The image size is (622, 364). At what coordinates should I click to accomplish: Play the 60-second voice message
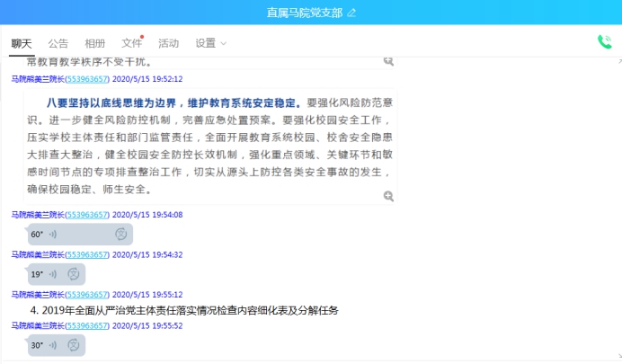point(52,235)
